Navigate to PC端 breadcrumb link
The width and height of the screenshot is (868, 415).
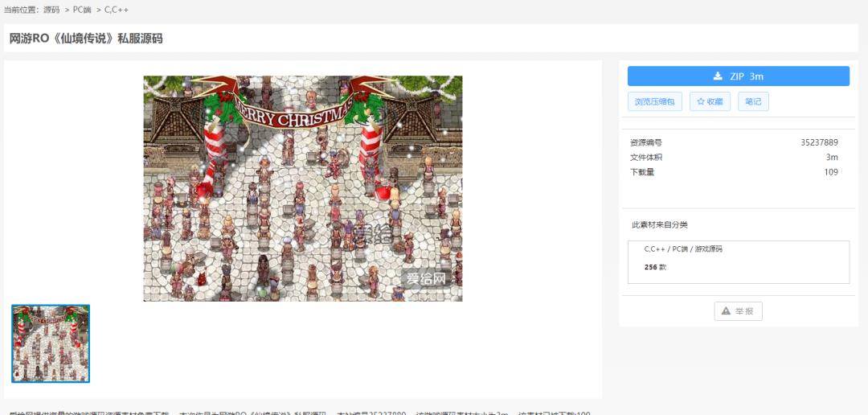click(83, 10)
